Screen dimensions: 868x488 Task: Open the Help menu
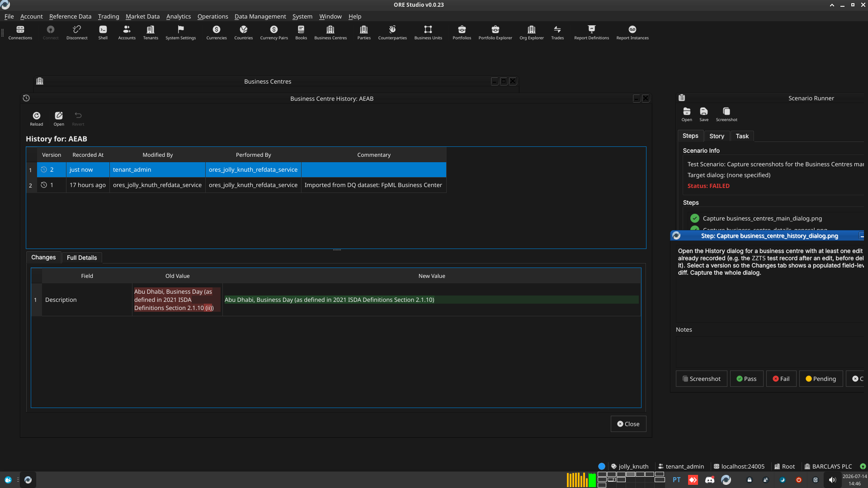point(355,16)
